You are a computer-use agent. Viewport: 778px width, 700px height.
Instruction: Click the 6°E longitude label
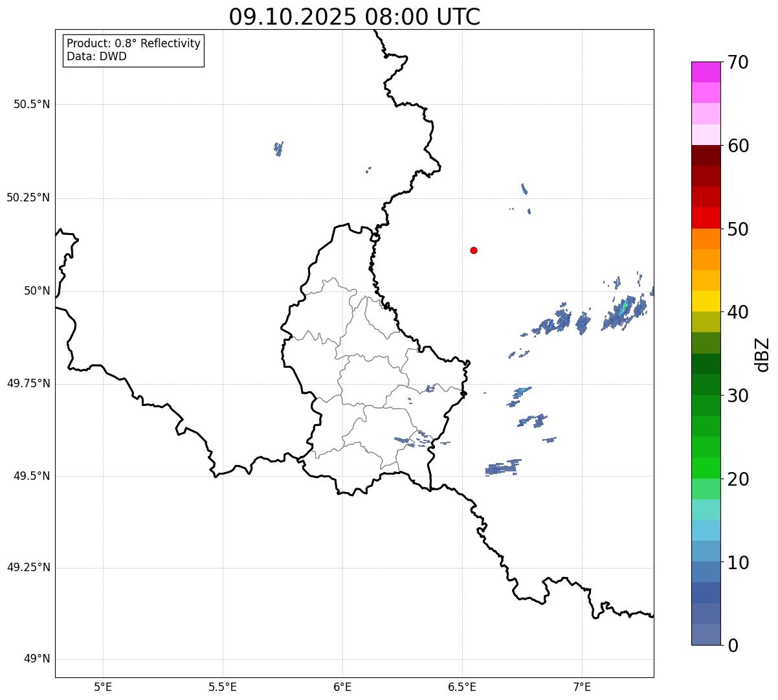coord(343,686)
